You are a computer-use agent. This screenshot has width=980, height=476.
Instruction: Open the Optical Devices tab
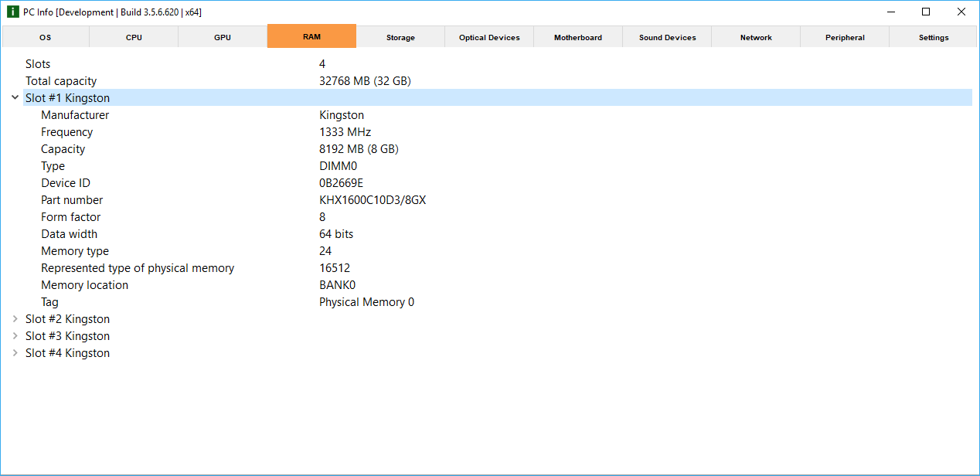(x=489, y=37)
